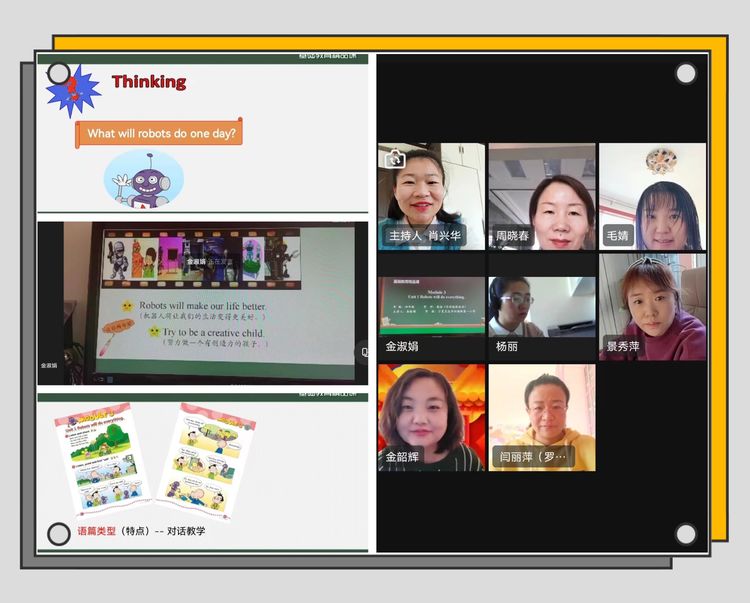
Task: Select the 主持人 肖兴华 name label
Action: 425,236
